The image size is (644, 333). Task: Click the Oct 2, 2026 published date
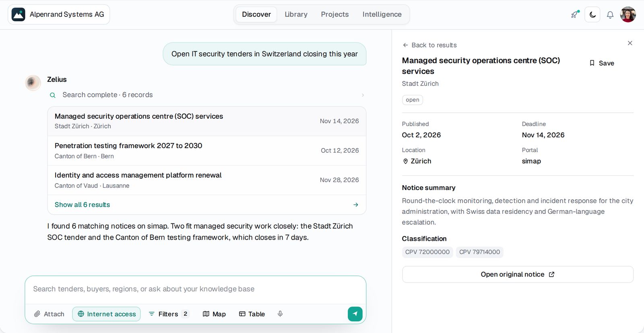[x=421, y=135]
